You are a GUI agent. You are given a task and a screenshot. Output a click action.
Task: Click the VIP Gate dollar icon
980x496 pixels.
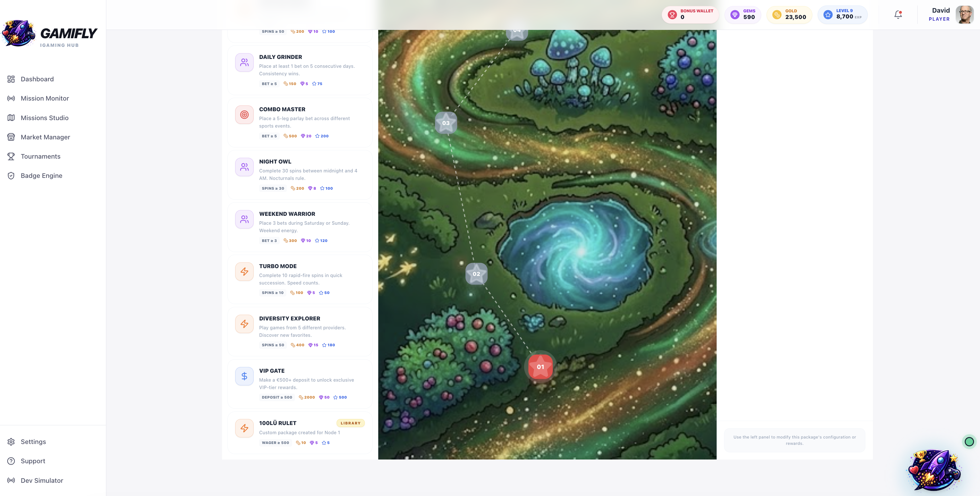(x=244, y=376)
